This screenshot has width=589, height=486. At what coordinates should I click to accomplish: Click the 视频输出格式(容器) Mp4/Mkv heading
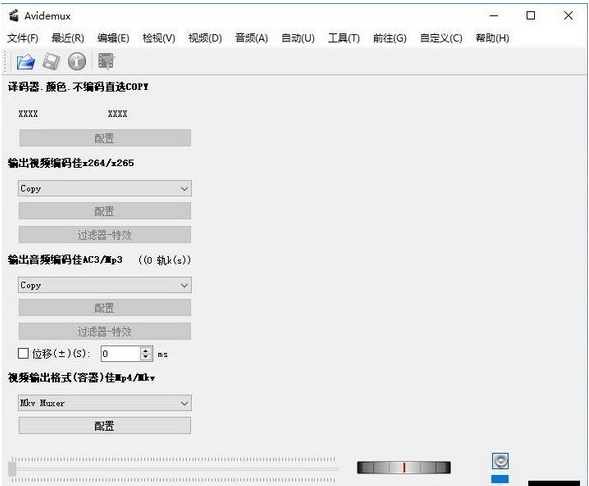click(x=82, y=377)
